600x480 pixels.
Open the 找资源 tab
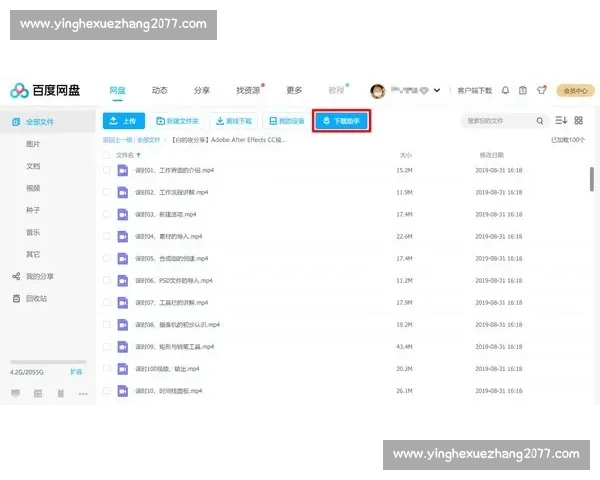[248, 90]
